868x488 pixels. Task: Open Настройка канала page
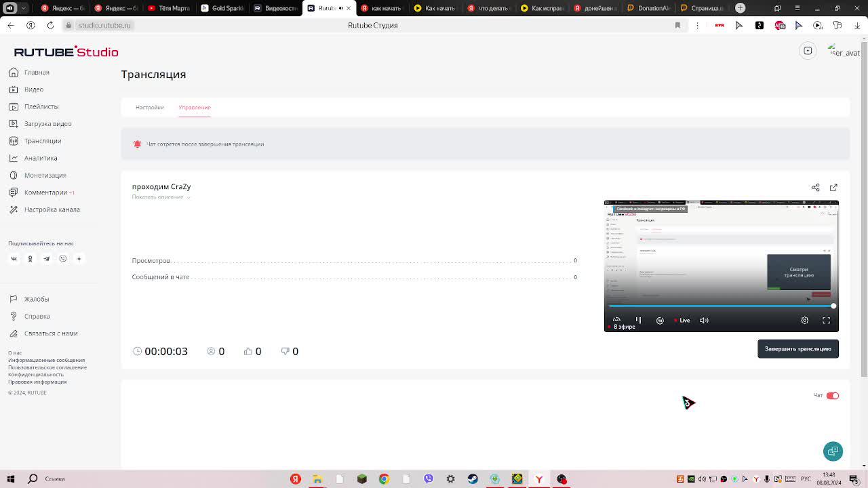click(x=44, y=209)
